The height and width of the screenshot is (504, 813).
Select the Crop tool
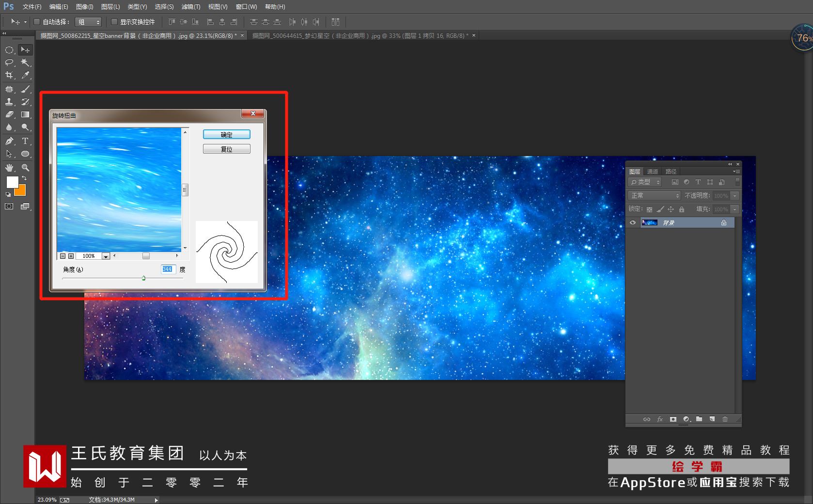click(x=9, y=75)
